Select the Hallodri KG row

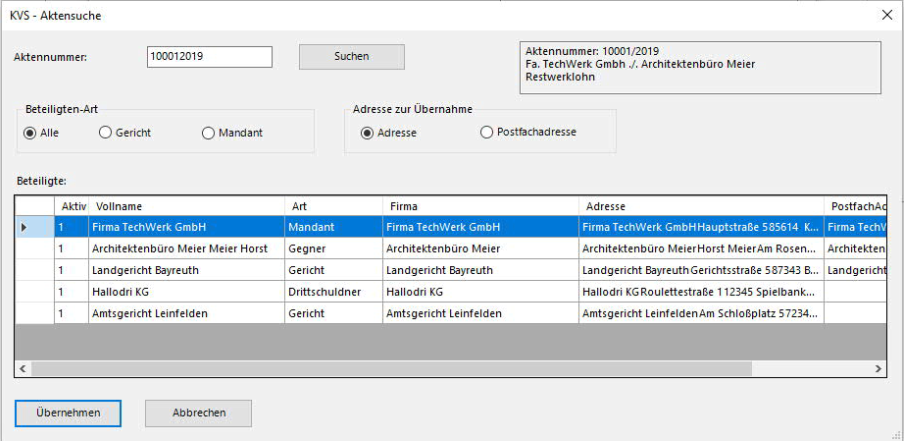186,292
